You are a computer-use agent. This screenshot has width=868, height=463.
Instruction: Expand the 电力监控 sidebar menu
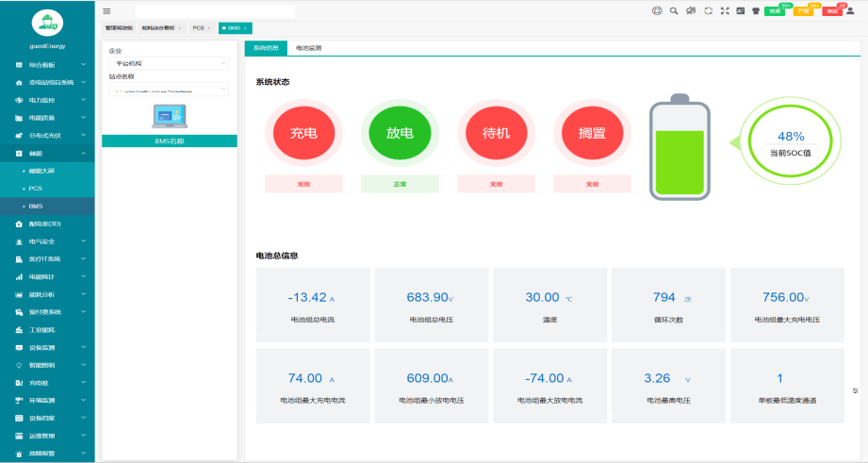[x=47, y=100]
